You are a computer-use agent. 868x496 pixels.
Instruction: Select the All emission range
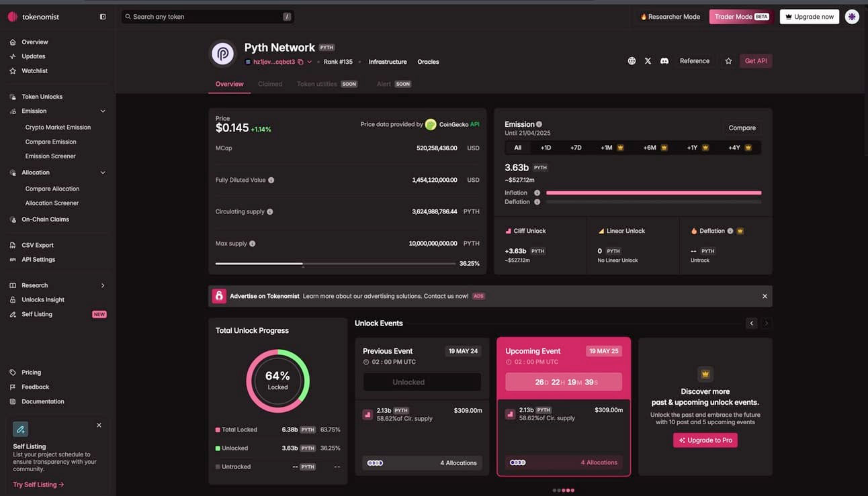point(517,146)
